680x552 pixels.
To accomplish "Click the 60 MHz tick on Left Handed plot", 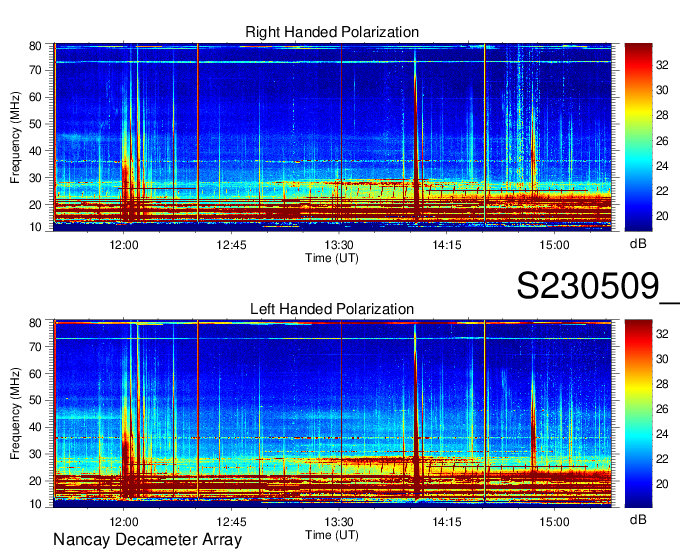I will (x=35, y=374).
